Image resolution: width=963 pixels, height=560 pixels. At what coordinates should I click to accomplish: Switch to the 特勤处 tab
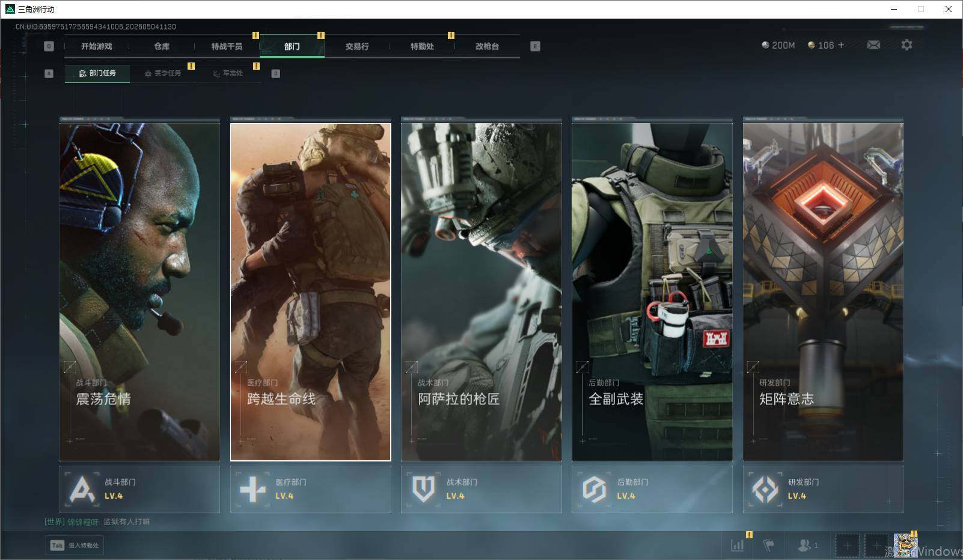(422, 46)
